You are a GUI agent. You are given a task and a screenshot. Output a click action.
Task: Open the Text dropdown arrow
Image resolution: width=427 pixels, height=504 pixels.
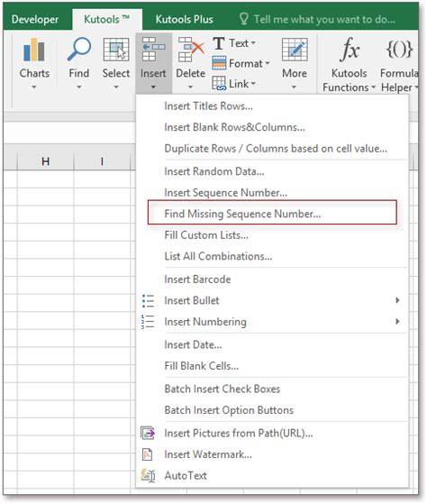click(x=253, y=42)
